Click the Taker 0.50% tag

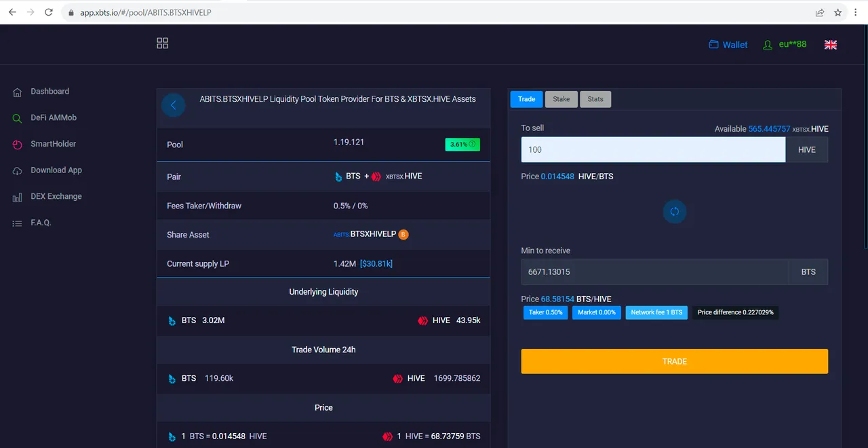pos(546,313)
